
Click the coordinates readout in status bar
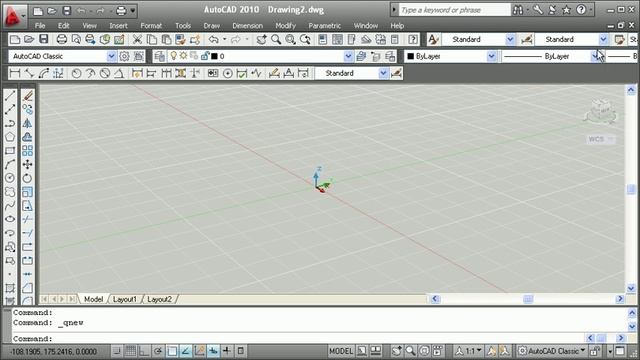point(53,351)
